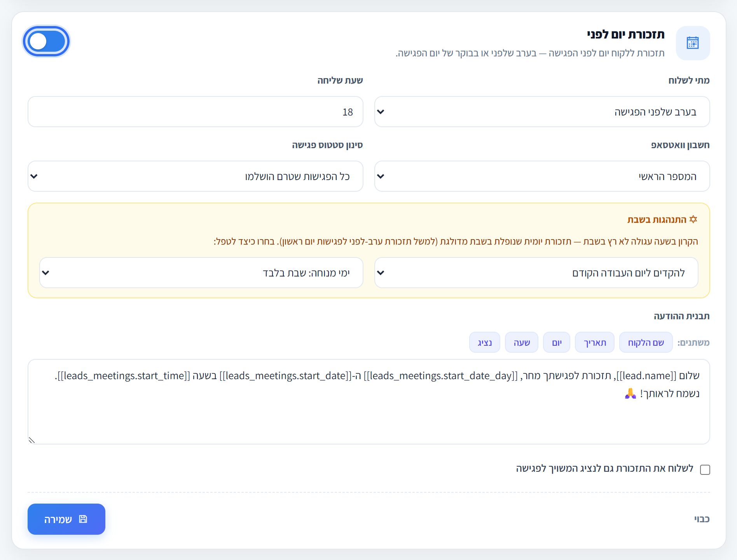Toggle the day-before reminder switch
This screenshot has width=737, height=560.
coord(46,41)
